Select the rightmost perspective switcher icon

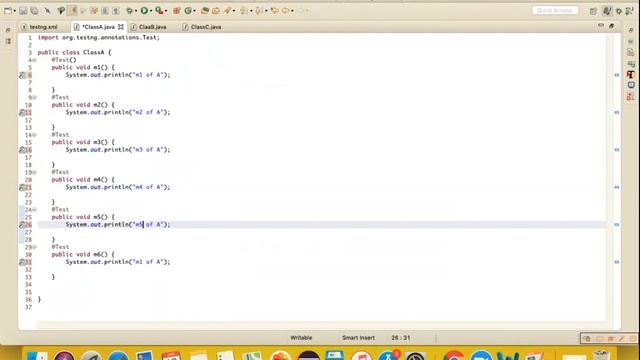630,11
